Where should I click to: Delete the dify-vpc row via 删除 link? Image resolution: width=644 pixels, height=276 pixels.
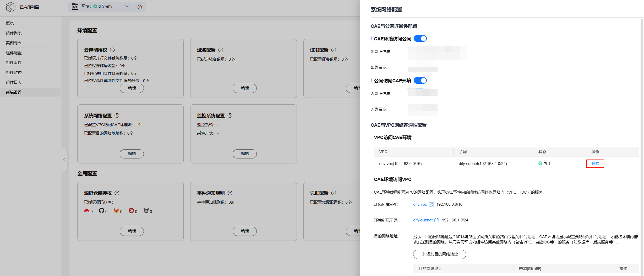[x=595, y=163]
